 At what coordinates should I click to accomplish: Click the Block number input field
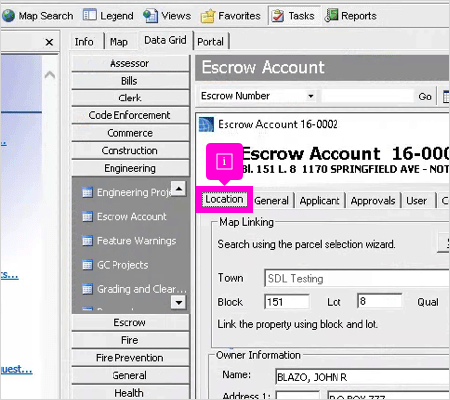coord(287,302)
